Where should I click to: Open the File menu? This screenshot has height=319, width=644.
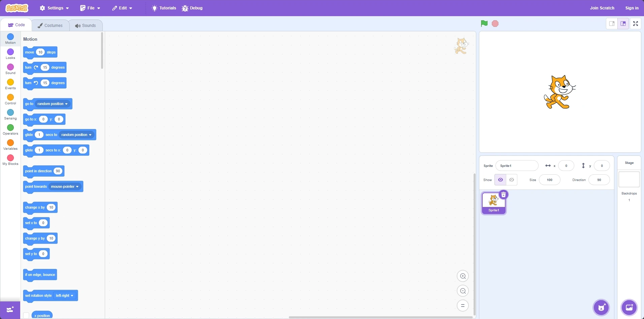89,8
